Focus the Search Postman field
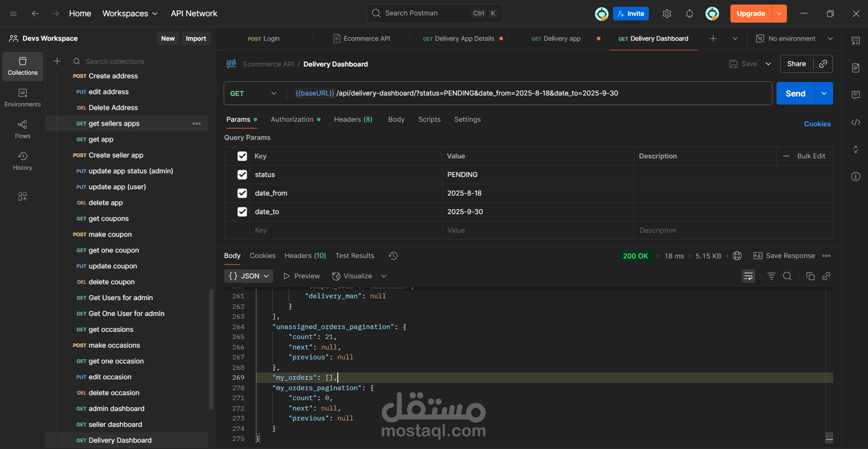The height and width of the screenshot is (449, 868). (434, 13)
